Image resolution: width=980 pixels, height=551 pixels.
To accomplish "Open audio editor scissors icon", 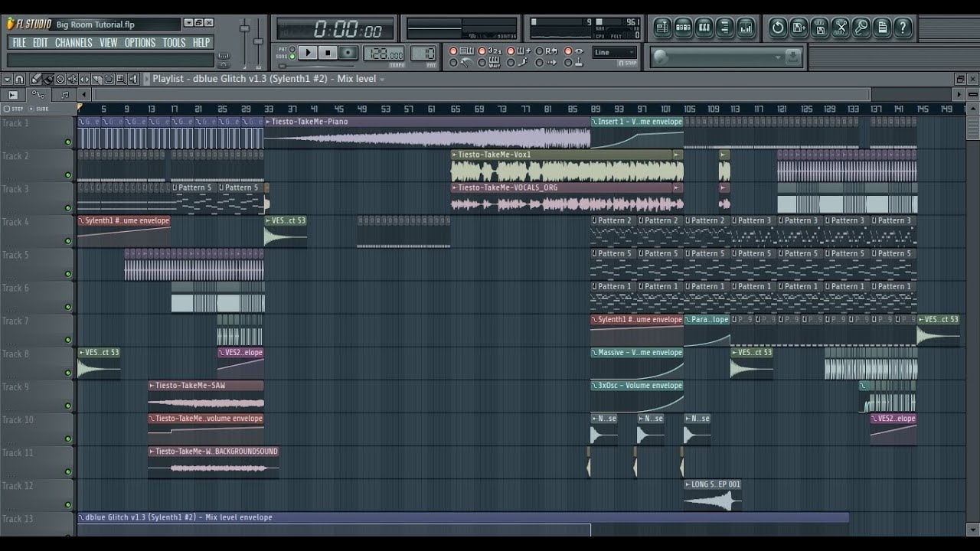I will click(x=841, y=28).
